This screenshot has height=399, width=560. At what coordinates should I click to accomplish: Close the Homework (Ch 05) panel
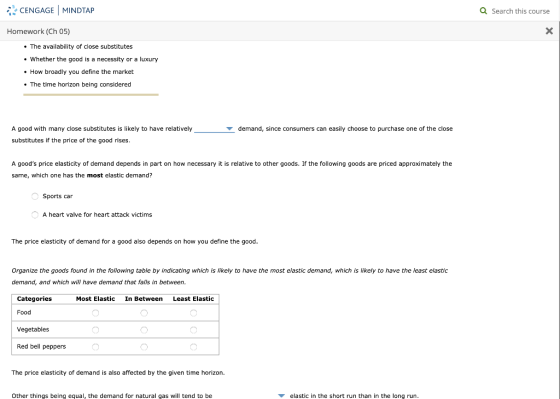click(x=549, y=31)
